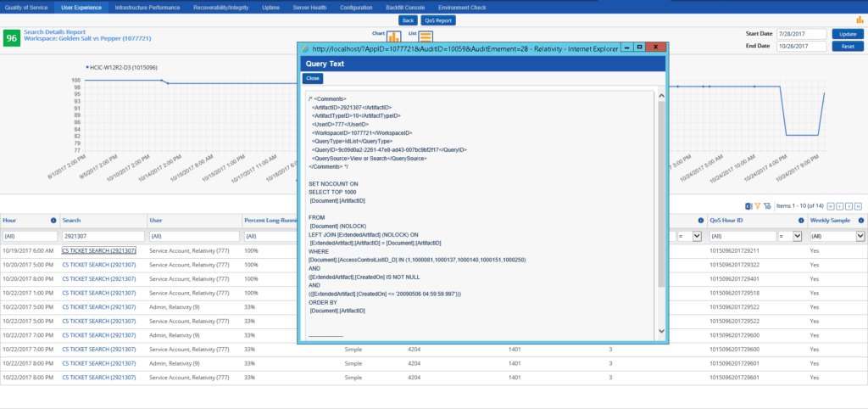The height and width of the screenshot is (409, 868).
Task: Switch to Chart view icon
Action: pos(393,37)
